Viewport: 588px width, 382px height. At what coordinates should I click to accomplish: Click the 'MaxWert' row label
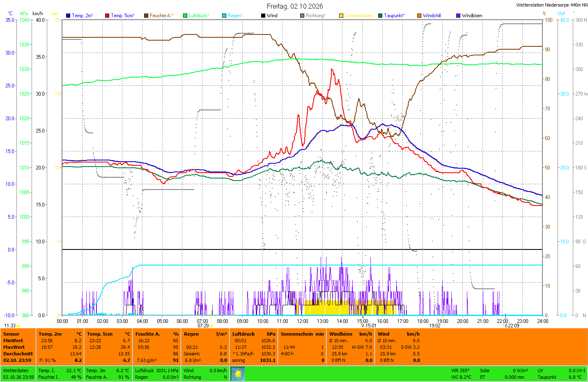click(x=14, y=347)
